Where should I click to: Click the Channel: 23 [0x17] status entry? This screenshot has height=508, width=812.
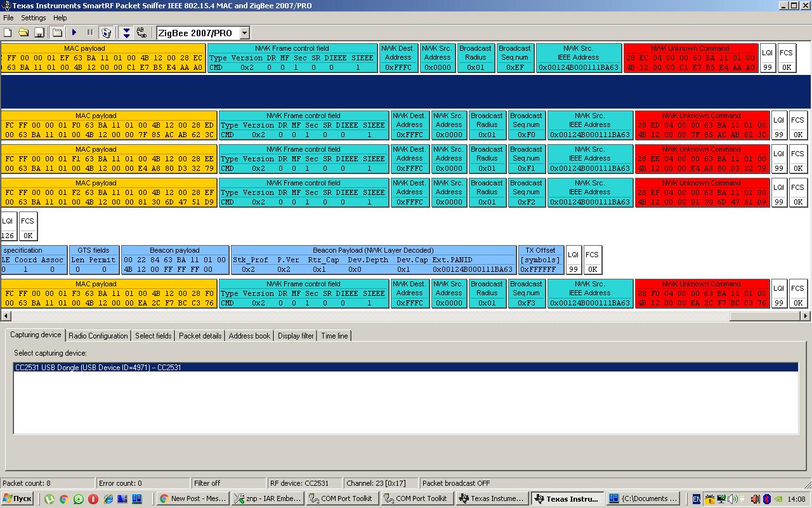(x=381, y=483)
